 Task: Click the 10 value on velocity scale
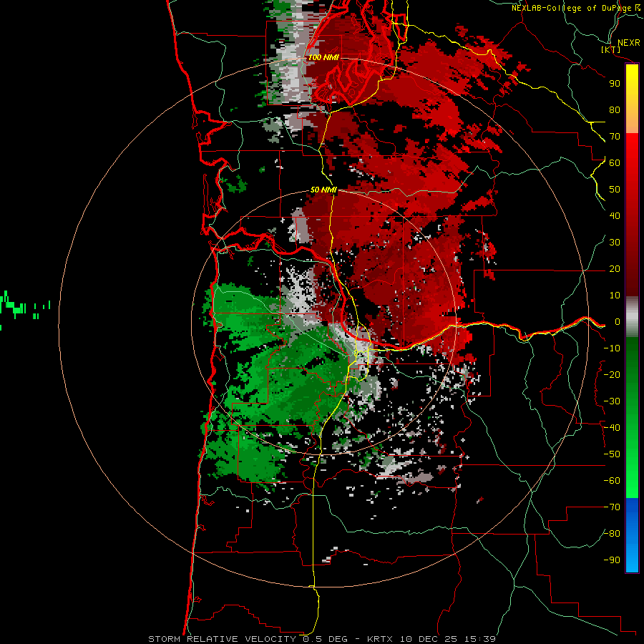tap(615, 296)
